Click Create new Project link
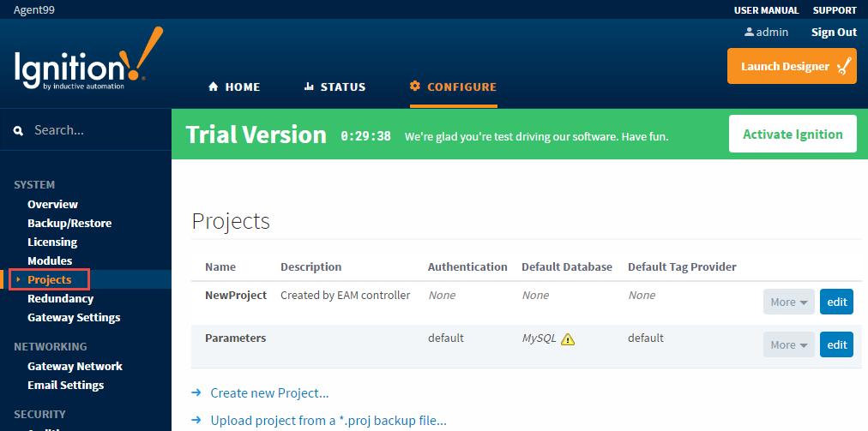The width and height of the screenshot is (868, 431). [x=269, y=393]
